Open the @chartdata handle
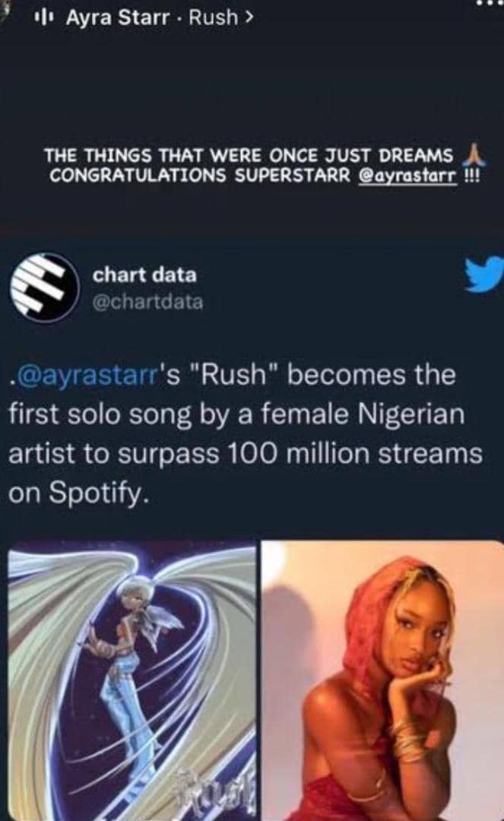The width and height of the screenshot is (504, 821). [x=147, y=302]
